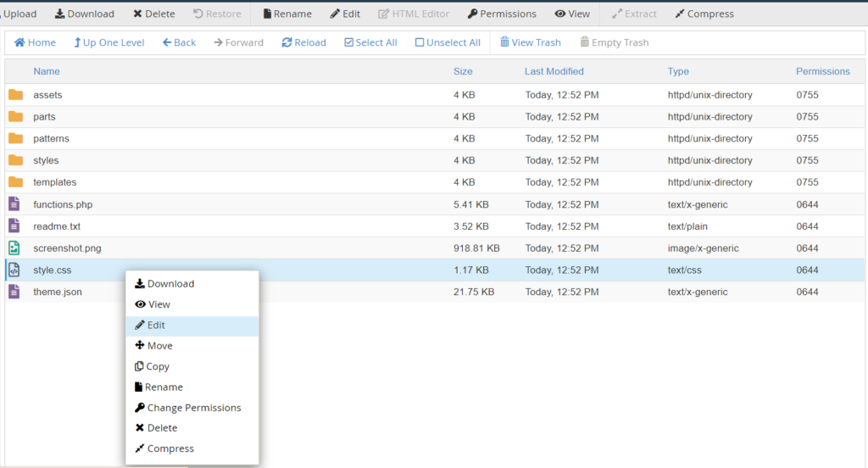Select the templates folder name
Screen dimensions: 868x468
tap(55, 182)
